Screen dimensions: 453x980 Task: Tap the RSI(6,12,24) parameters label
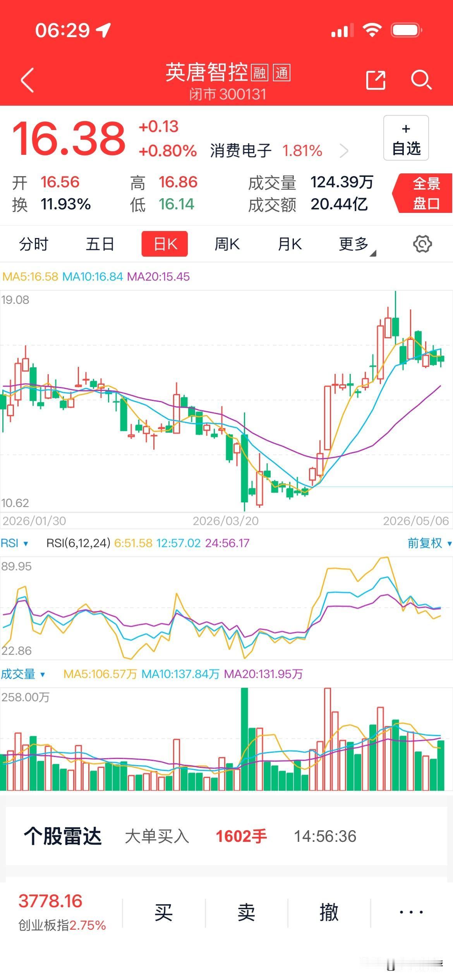point(79,543)
